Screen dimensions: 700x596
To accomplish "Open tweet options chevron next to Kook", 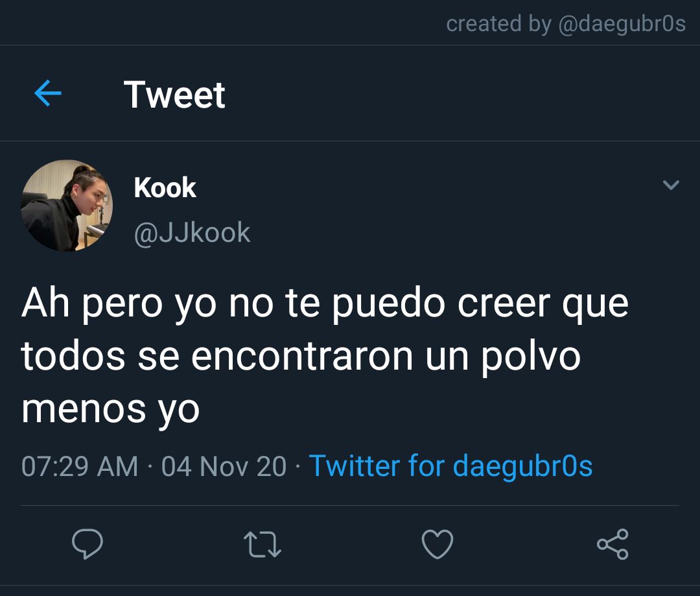I will point(671,185).
